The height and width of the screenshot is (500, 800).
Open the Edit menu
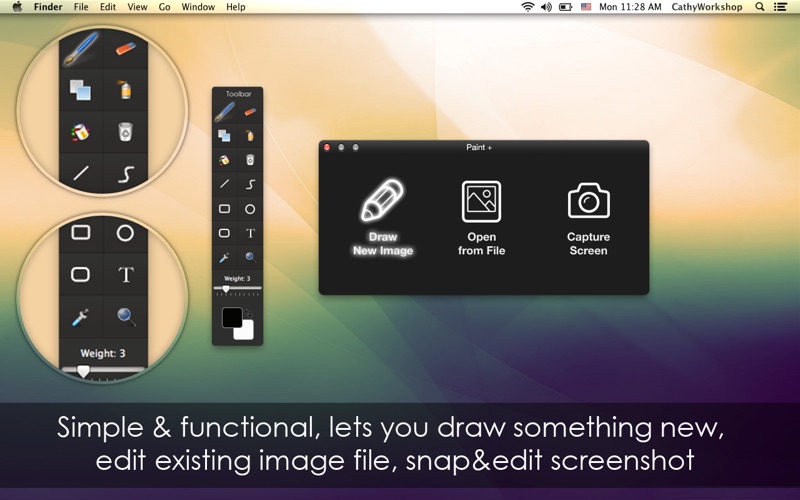(x=108, y=7)
